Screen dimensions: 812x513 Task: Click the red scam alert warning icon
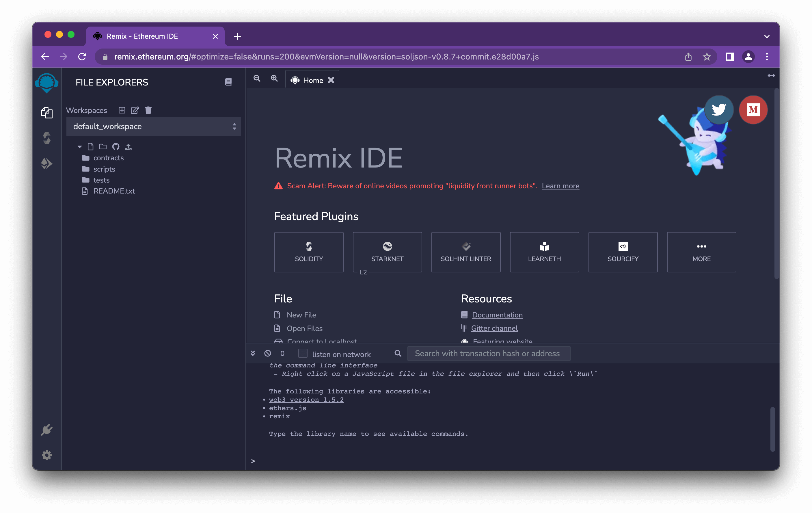point(278,186)
